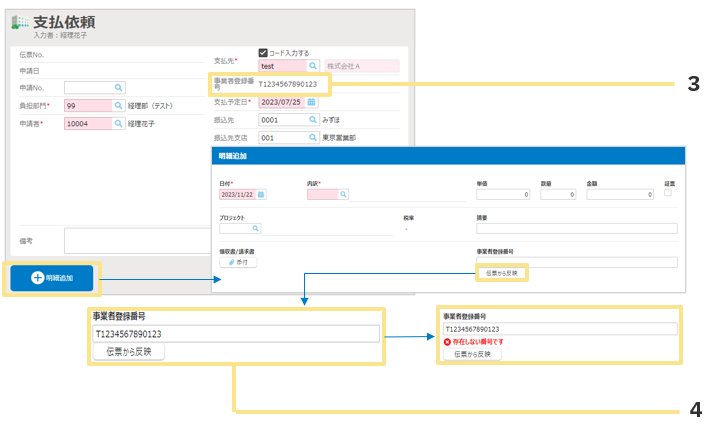Click the 数量 quantity field
This screenshot has width=714, height=427.
point(559,195)
